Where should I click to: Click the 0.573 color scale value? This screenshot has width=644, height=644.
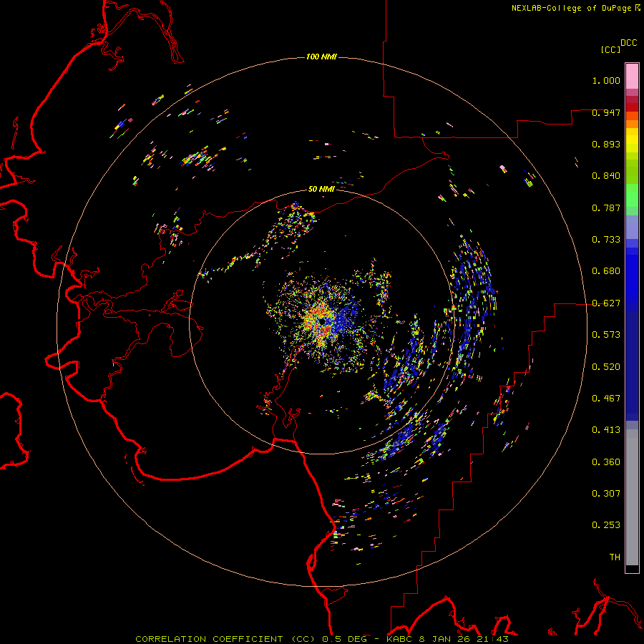(x=606, y=335)
